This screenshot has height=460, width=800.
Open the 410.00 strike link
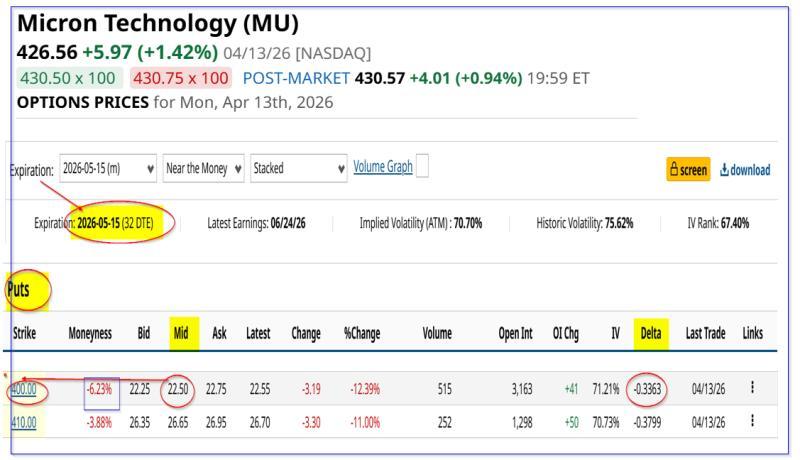tap(22, 422)
